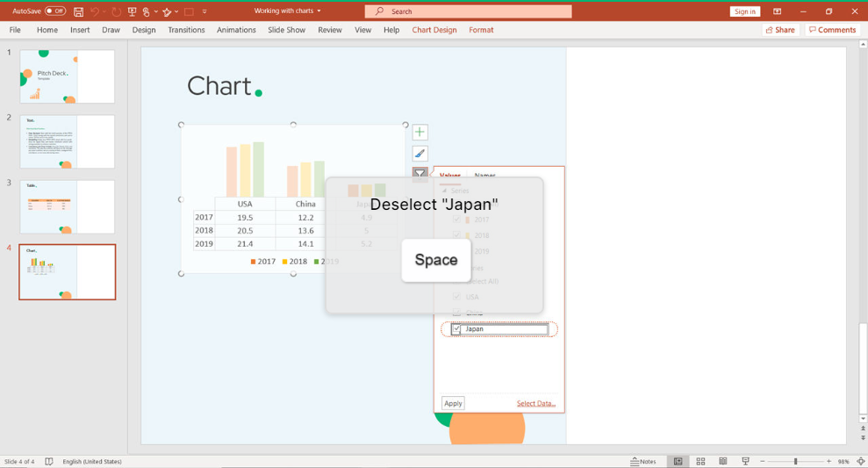The image size is (868, 468).
Task: Click the Undo arrow icon
Action: point(95,11)
